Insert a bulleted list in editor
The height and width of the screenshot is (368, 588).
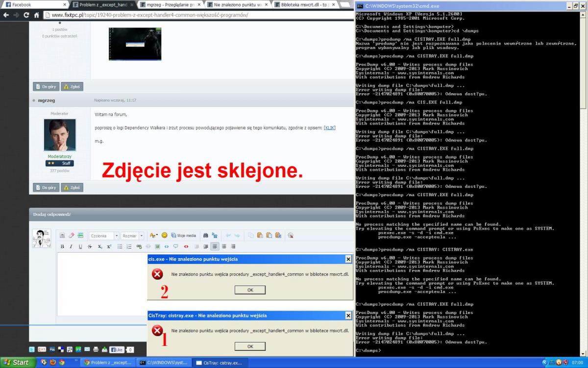coord(120,246)
